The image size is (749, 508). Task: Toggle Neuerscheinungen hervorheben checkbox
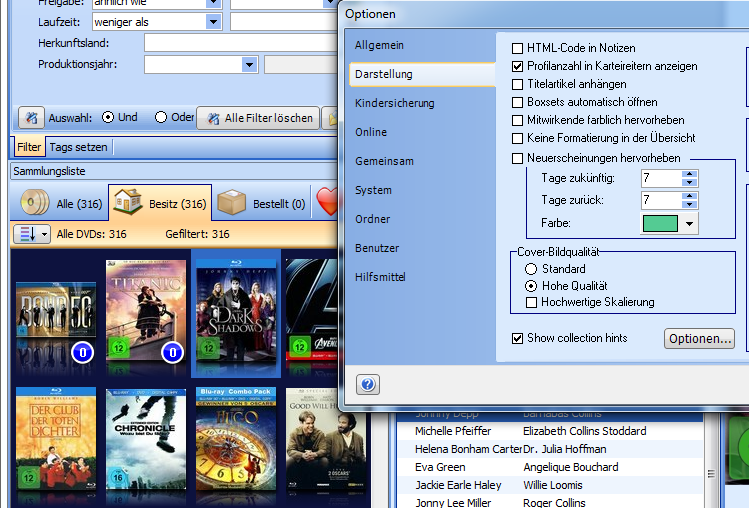[517, 158]
